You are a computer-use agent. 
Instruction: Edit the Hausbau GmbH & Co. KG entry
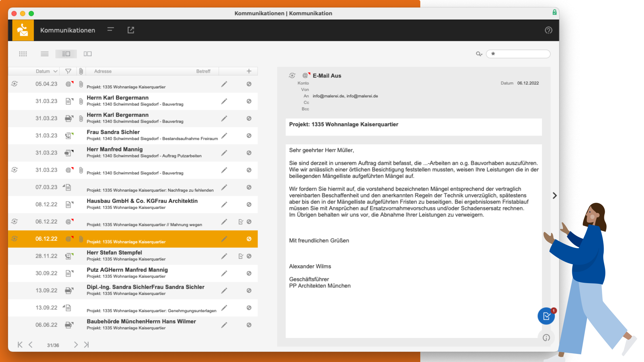click(224, 205)
